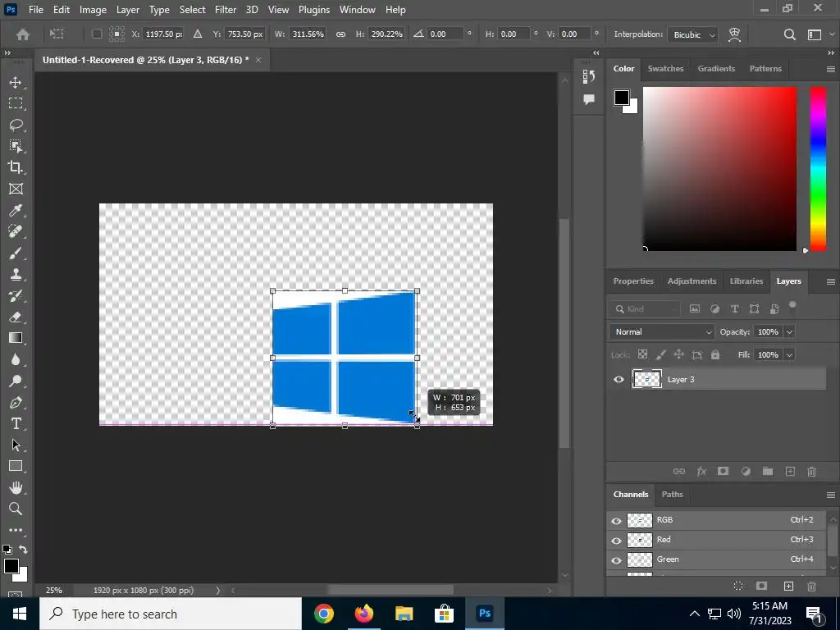This screenshot has height=630, width=840.
Task: Click the Windows search box
Action: pyautogui.click(x=171, y=614)
